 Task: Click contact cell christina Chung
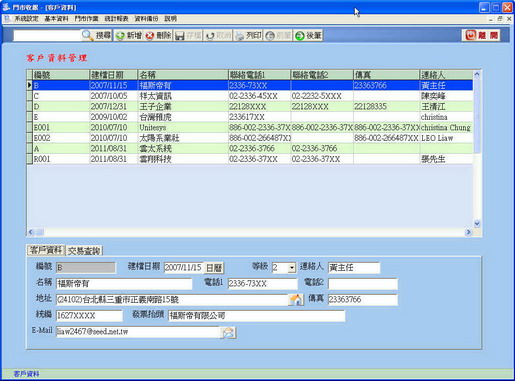446,127
